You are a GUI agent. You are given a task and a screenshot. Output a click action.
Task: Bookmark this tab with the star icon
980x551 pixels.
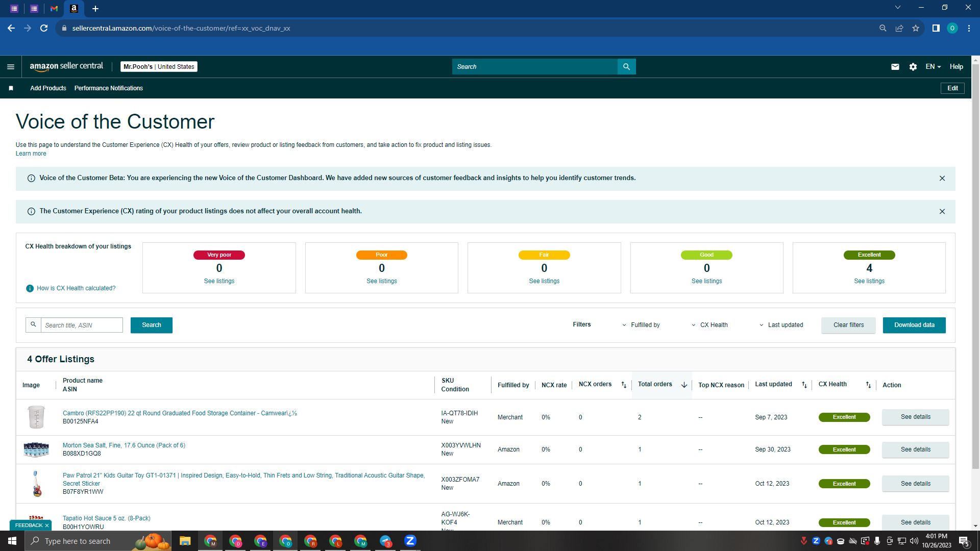point(916,28)
